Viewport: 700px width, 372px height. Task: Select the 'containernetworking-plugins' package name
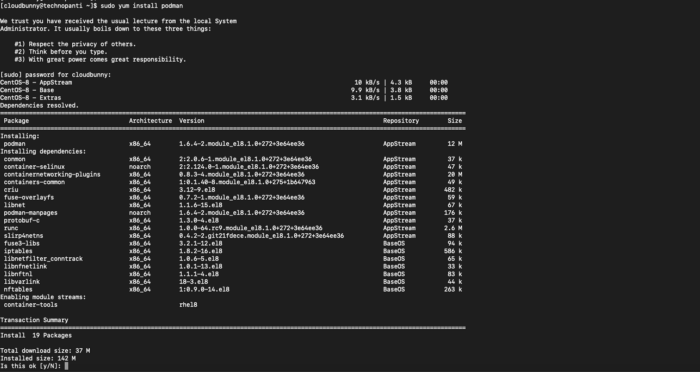52,174
